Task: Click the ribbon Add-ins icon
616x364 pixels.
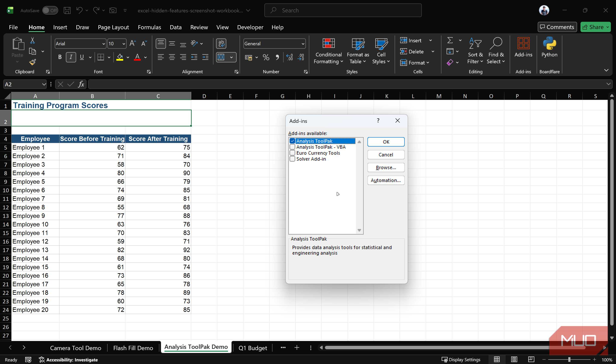Action: (523, 47)
